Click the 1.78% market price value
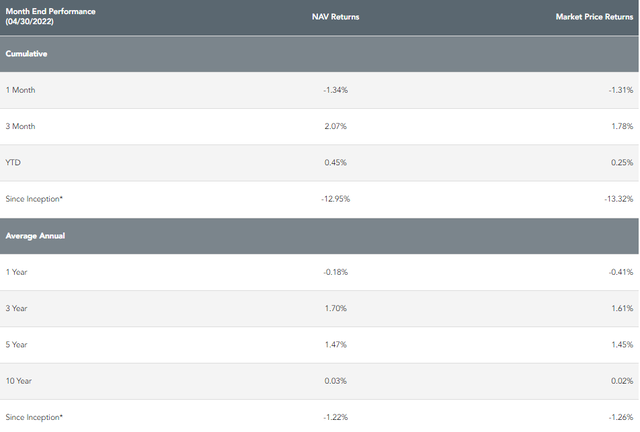This screenshot has height=432, width=640. pos(620,126)
